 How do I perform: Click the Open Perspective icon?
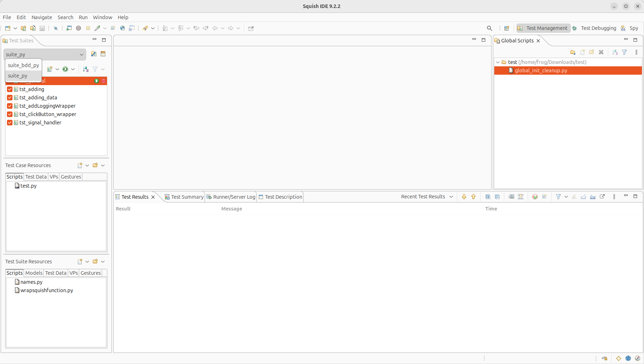pyautogui.click(x=507, y=28)
